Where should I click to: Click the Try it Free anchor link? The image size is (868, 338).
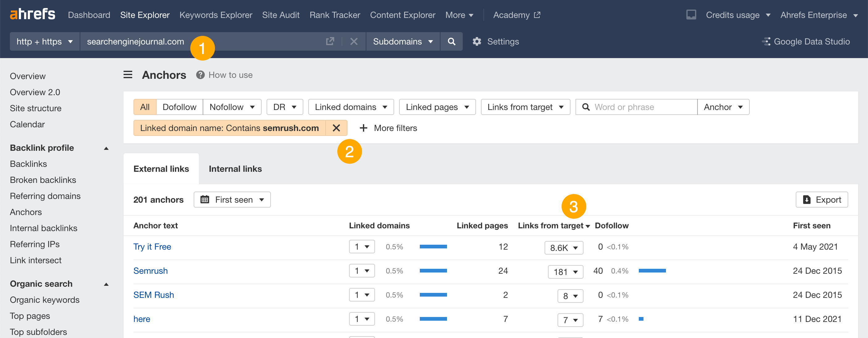152,247
